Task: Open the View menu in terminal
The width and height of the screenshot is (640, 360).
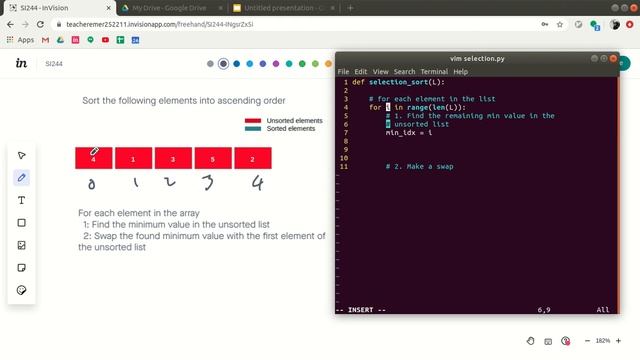Action: pos(380,71)
